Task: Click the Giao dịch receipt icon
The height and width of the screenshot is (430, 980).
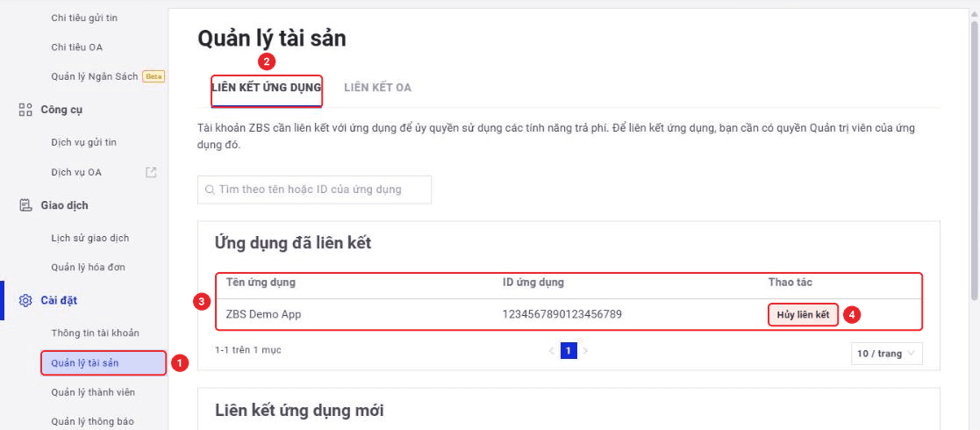Action: pyautogui.click(x=25, y=205)
